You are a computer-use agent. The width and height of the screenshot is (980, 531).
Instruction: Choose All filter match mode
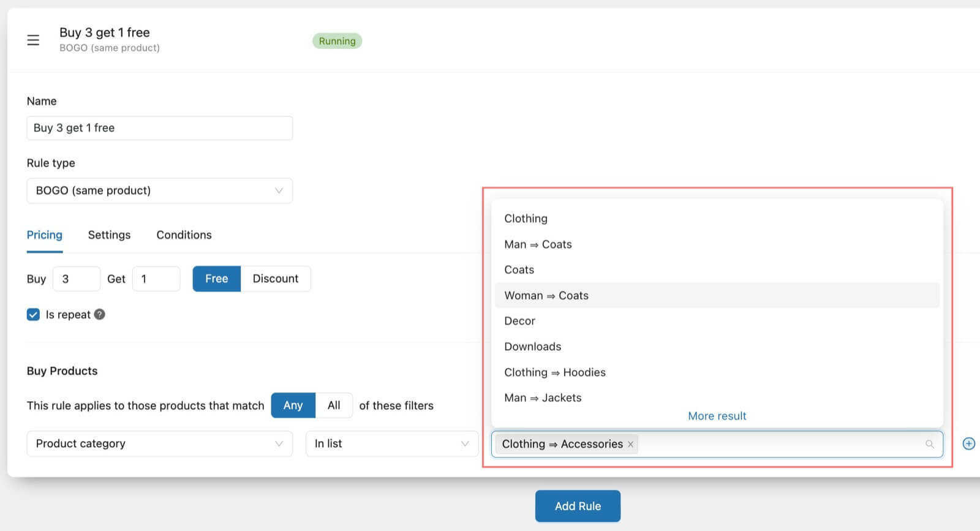[x=334, y=405]
